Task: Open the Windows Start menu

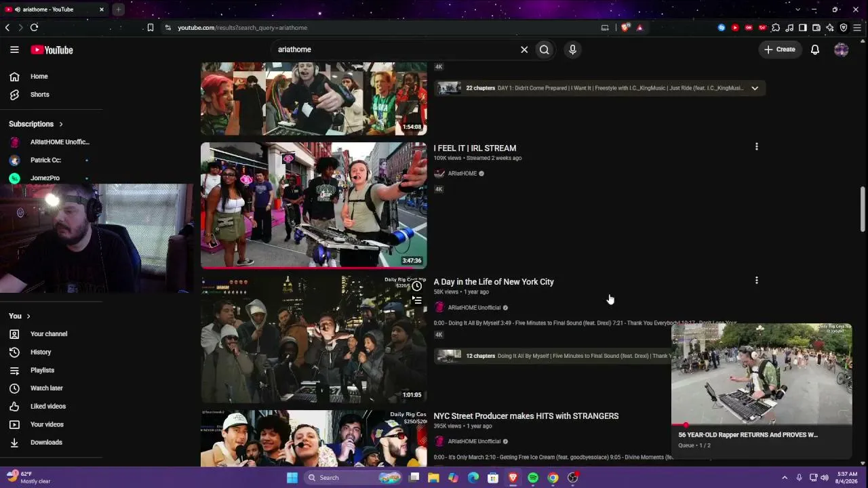Action: 292,478
